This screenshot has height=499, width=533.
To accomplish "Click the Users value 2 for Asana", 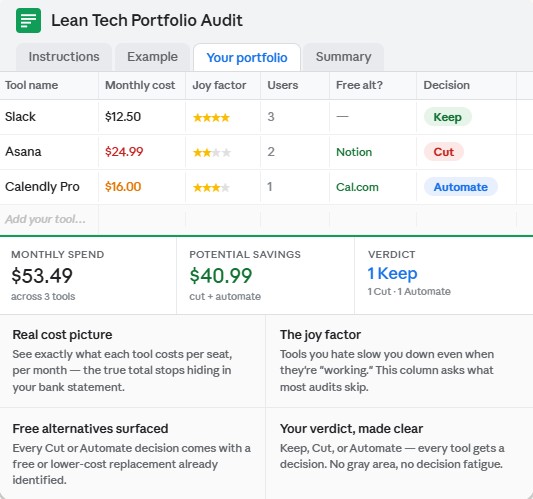I will click(271, 152).
